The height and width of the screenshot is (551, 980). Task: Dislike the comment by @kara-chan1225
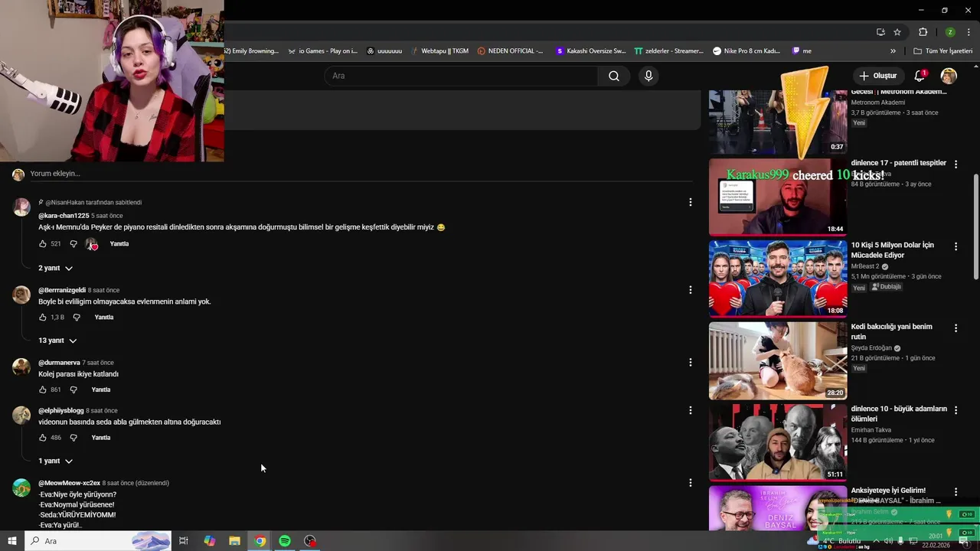[x=73, y=244]
